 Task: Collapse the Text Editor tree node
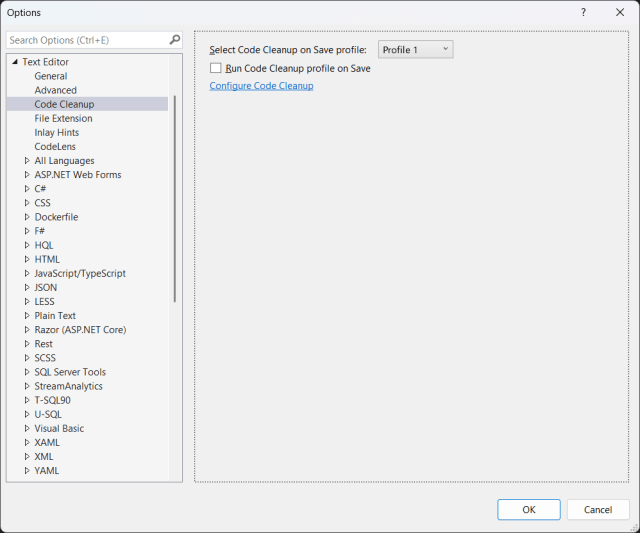(x=15, y=62)
